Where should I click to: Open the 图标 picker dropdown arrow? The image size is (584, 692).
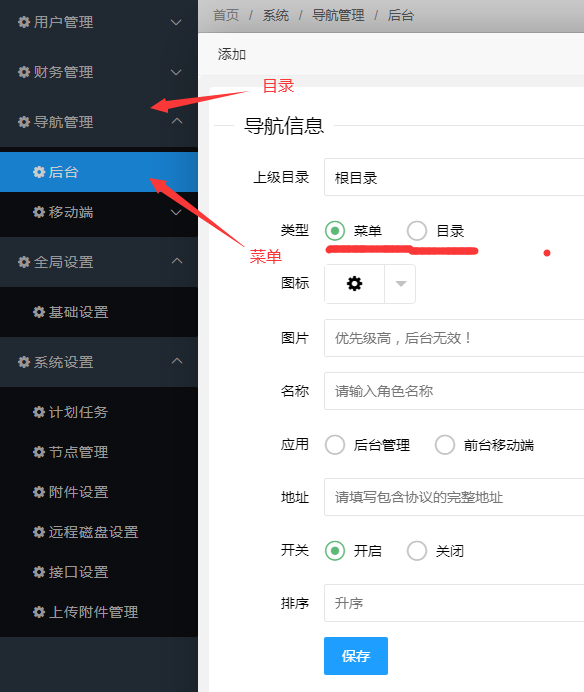pyautogui.click(x=400, y=284)
